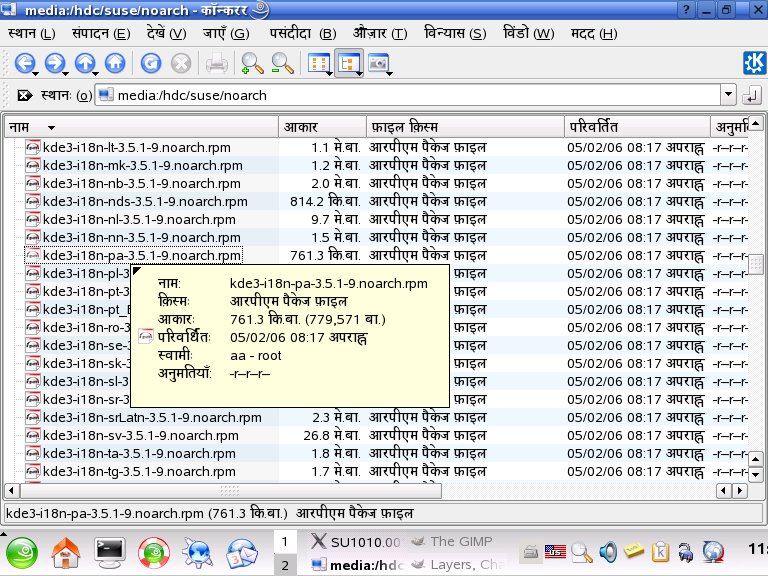Print the current view
Image resolution: width=768 pixels, height=576 pixels.
point(216,63)
